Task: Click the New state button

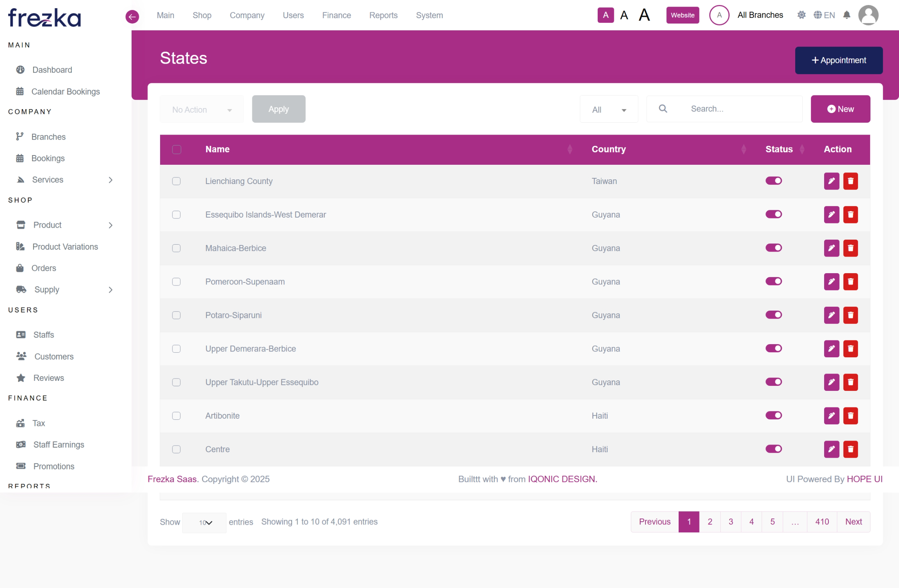Action: pyautogui.click(x=840, y=109)
